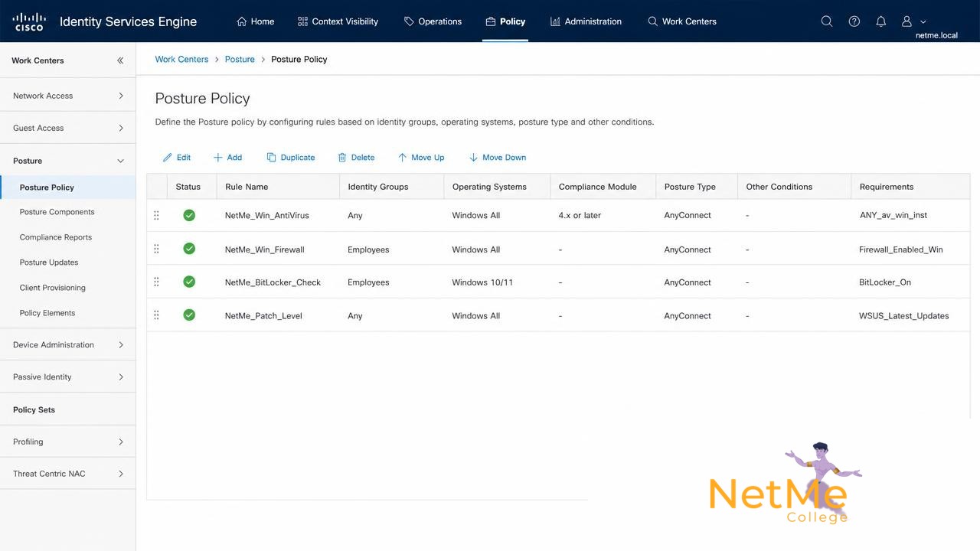Open the notifications bell icon
Viewport: 980px width, 551px height.
[x=881, y=21]
